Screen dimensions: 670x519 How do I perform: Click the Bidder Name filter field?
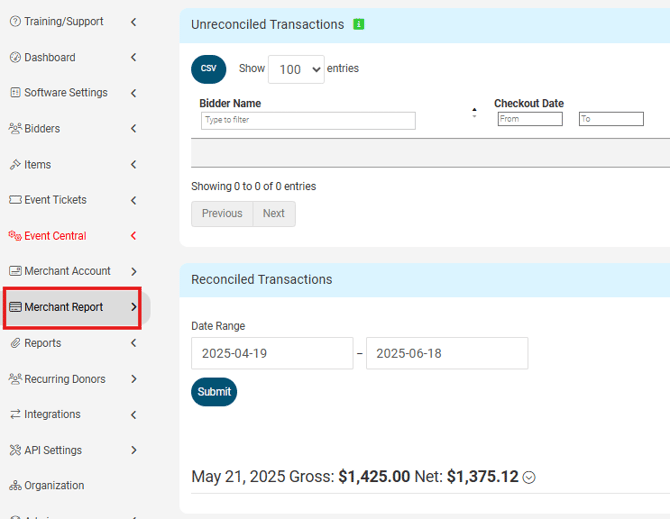(x=308, y=120)
